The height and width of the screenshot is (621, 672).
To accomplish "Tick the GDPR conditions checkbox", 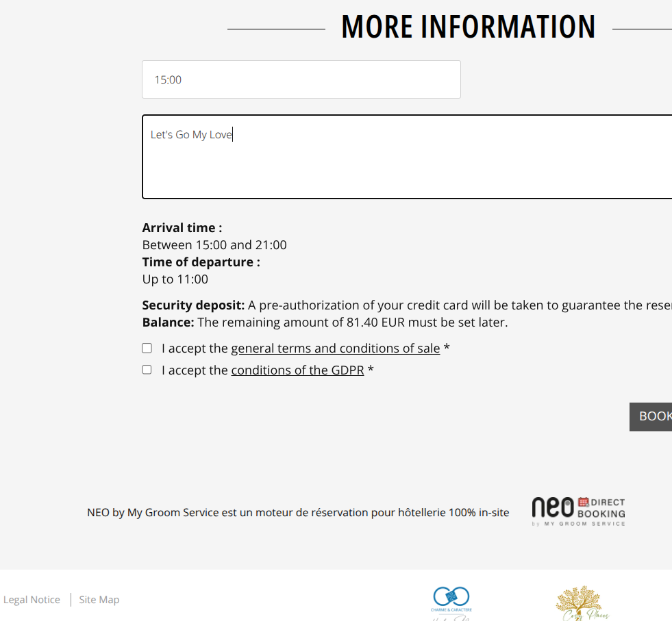I will 147,370.
